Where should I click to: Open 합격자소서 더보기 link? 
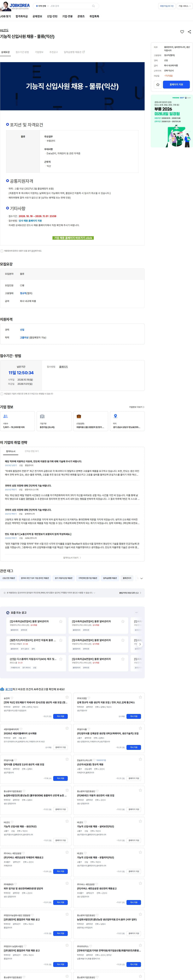pos(72,558)
